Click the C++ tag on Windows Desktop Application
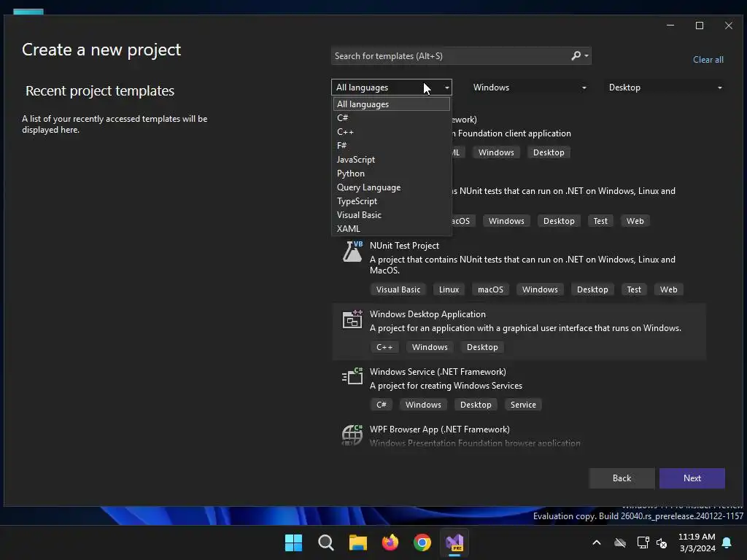Screen dimensions: 747x560 [384, 347]
